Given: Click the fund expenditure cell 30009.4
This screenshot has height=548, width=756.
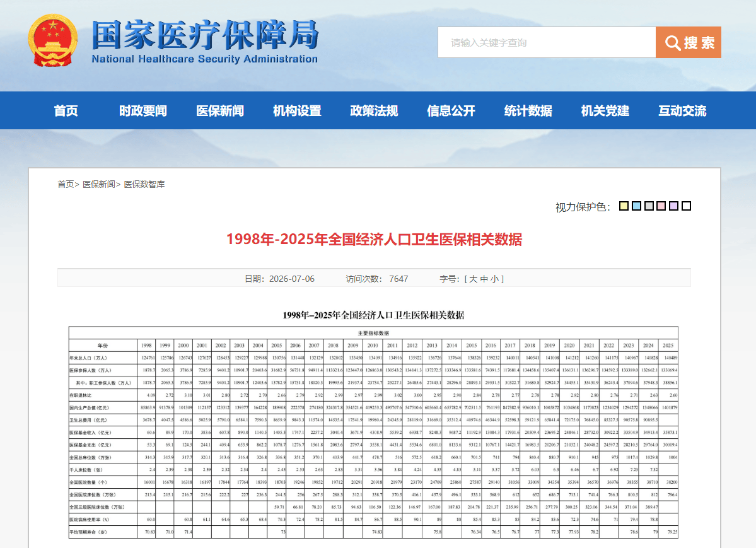Looking at the screenshot, I should tap(670, 445).
